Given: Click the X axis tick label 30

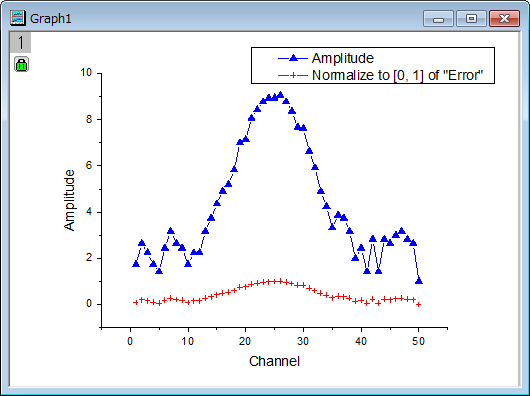Looking at the screenshot, I should pyautogui.click(x=303, y=341).
